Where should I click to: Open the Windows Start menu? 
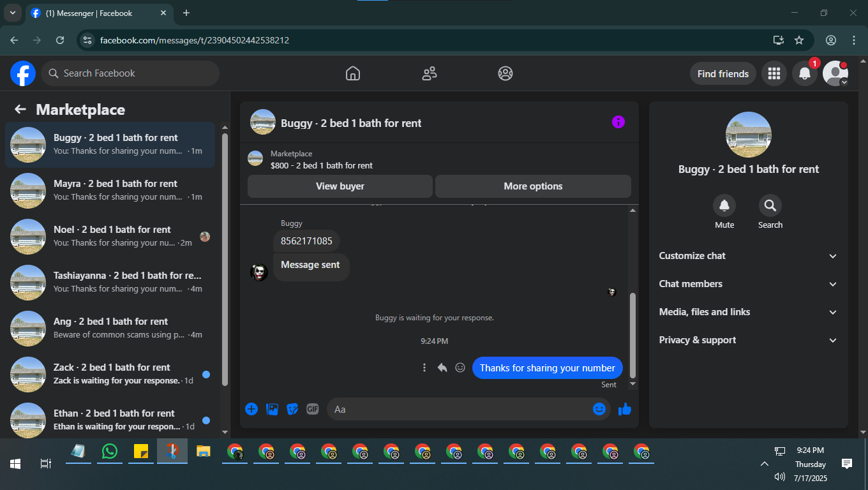15,464
